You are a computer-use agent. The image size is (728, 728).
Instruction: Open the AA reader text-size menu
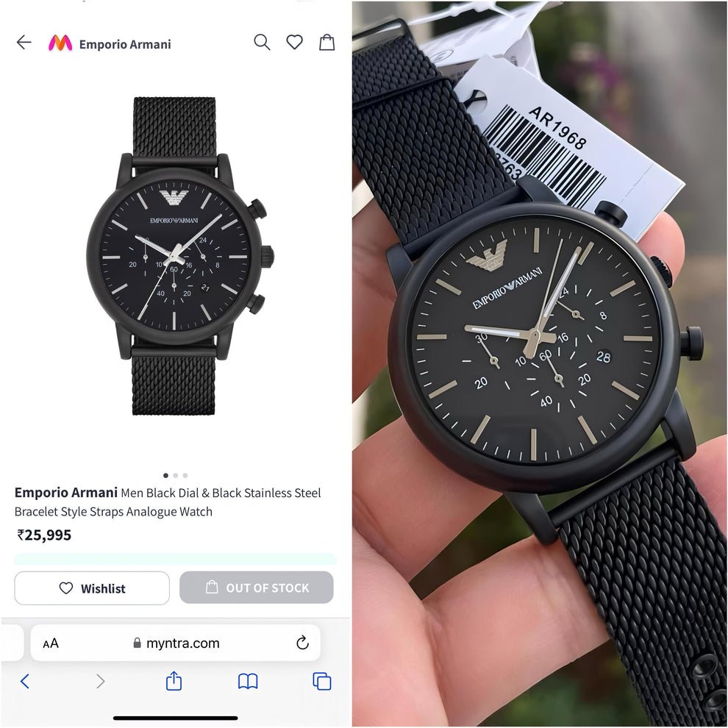(x=51, y=643)
